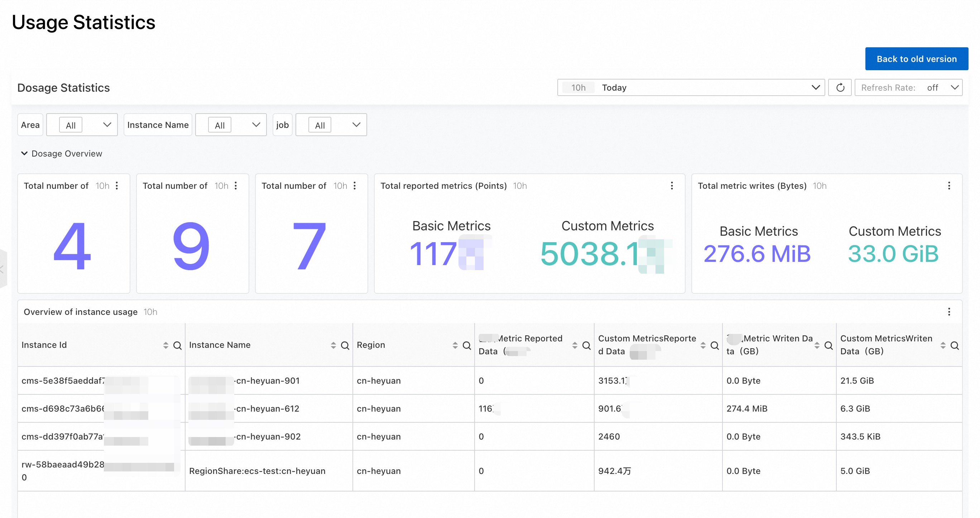Open the Refresh Rate dropdown
Image resolution: width=980 pixels, height=518 pixels.
[908, 87]
